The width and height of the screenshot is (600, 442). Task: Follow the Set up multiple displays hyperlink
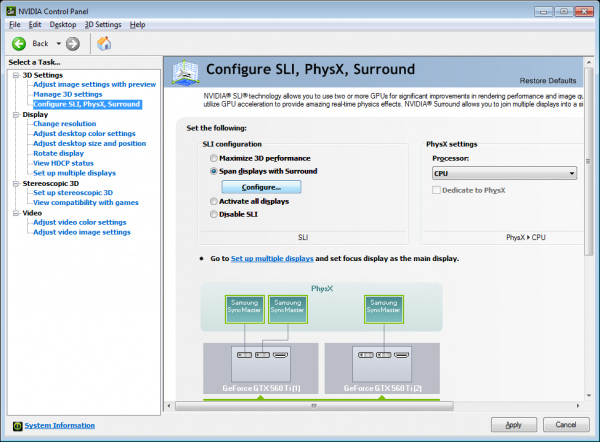272,259
